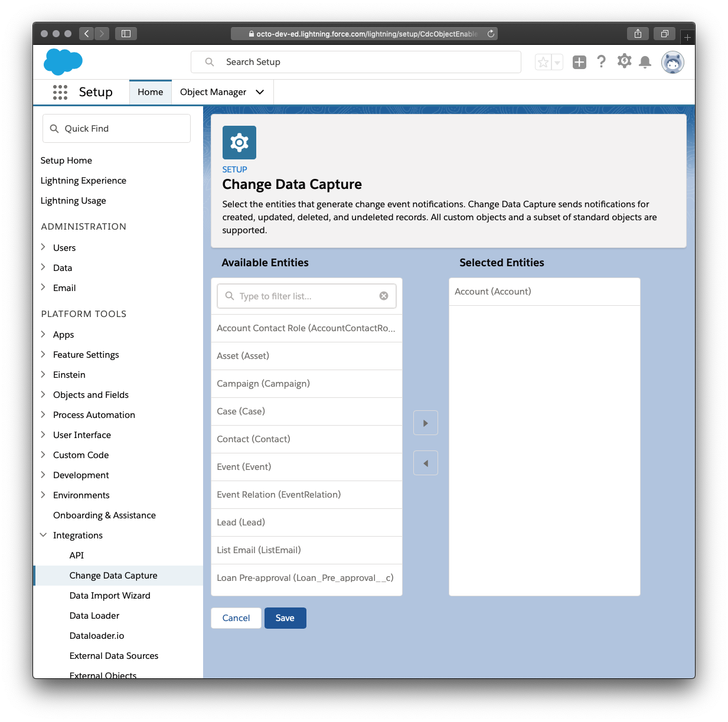The image size is (728, 722).
Task: Select Change Data Capture in sidebar
Action: [113, 576]
